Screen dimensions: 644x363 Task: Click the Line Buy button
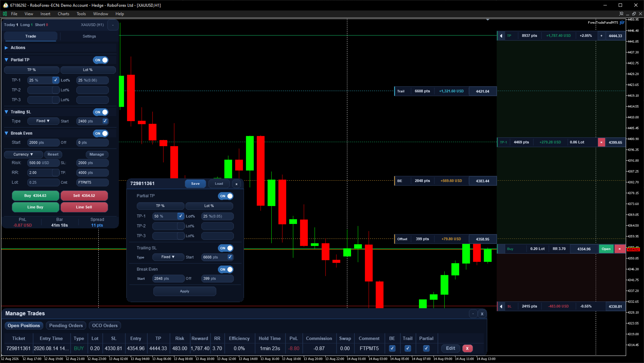(x=35, y=207)
